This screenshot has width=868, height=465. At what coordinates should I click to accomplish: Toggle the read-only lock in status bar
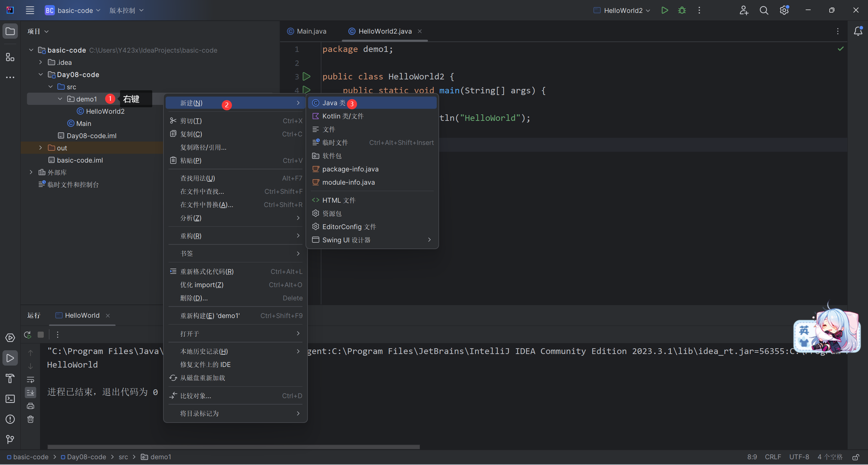pyautogui.click(x=856, y=457)
